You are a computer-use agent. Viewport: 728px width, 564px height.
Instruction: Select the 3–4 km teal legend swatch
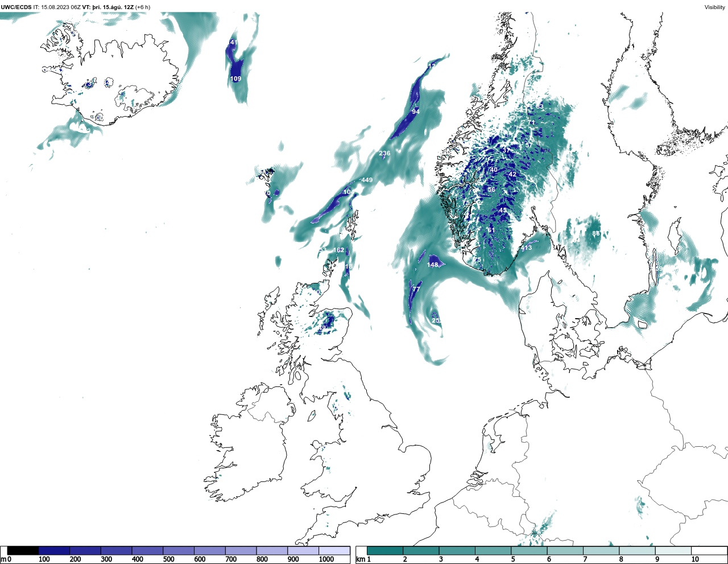point(457,550)
